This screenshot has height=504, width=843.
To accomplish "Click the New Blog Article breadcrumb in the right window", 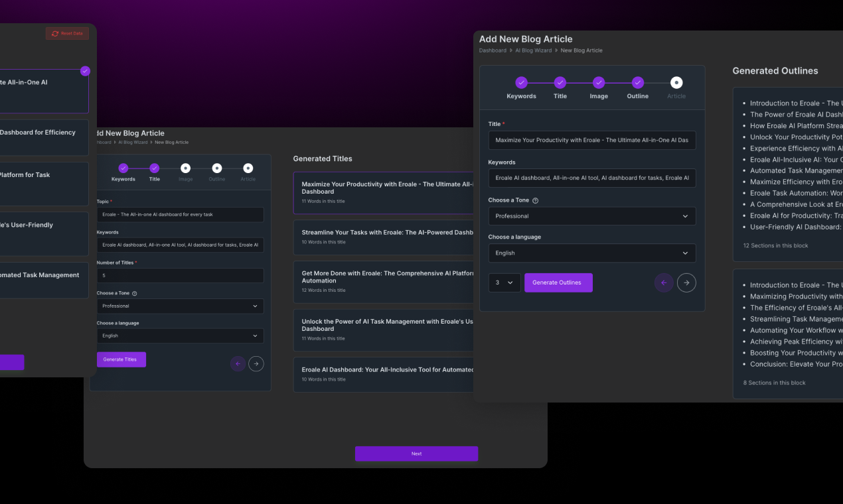I will (x=581, y=50).
